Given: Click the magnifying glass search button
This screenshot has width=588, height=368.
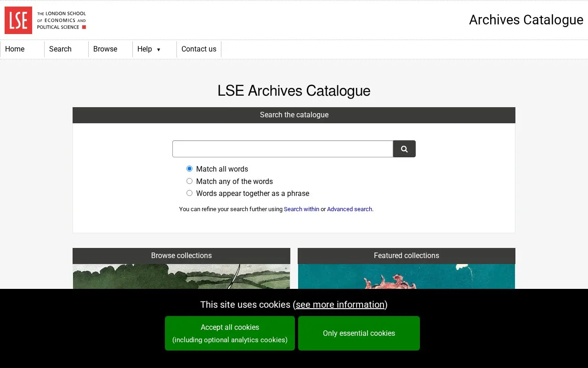Looking at the screenshot, I should [404, 149].
